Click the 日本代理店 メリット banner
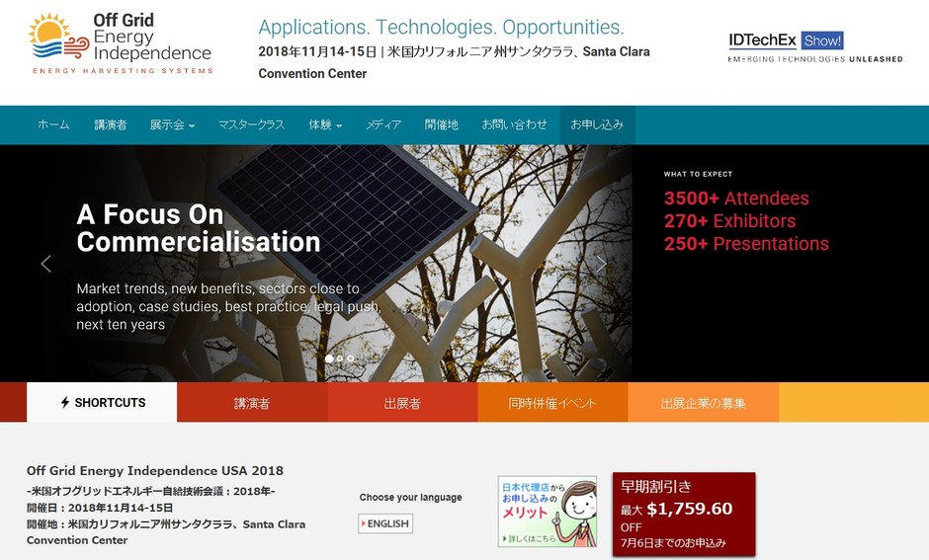929x560 pixels. (x=548, y=511)
